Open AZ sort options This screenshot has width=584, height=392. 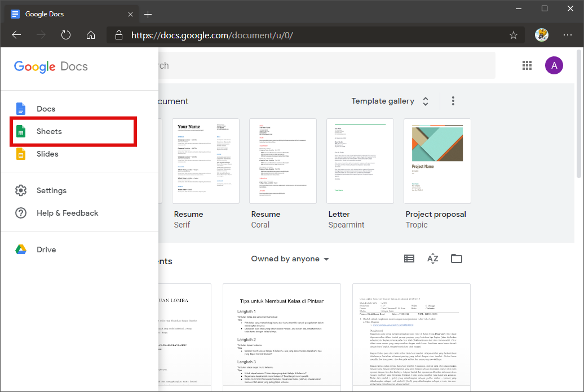(x=433, y=259)
